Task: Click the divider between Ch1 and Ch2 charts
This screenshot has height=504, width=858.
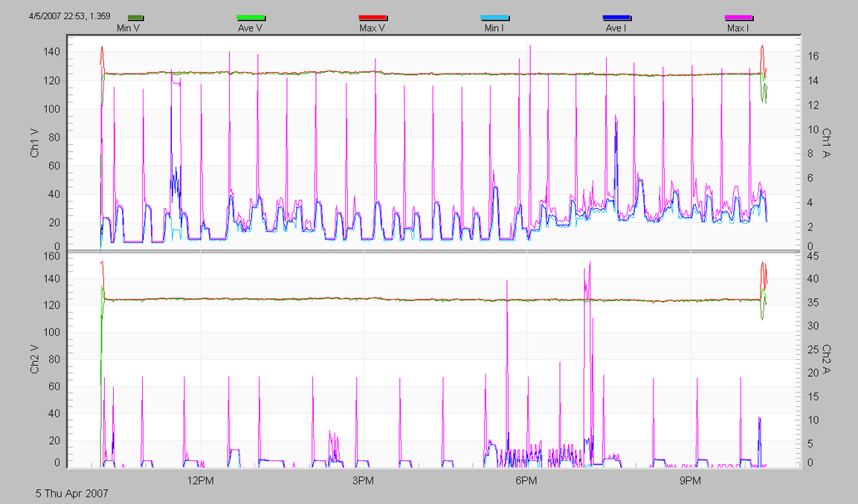Action: click(x=431, y=253)
